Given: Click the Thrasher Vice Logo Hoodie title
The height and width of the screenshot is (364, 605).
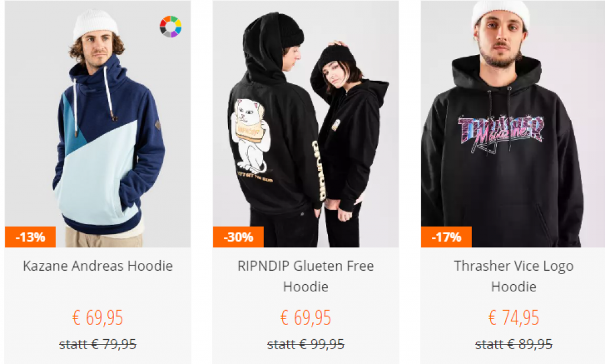Looking at the screenshot, I should [513, 276].
